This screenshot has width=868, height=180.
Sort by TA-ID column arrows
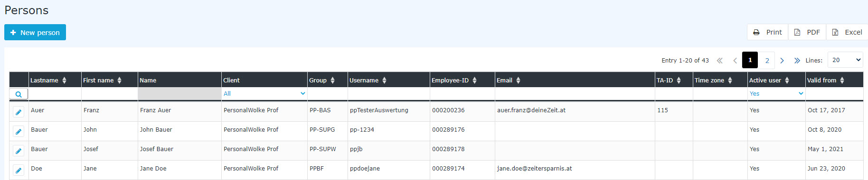[679, 81]
